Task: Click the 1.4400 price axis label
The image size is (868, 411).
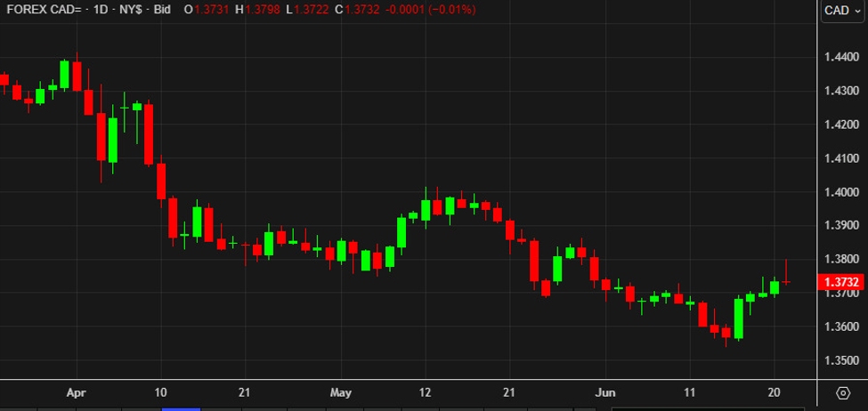Action: tap(841, 57)
